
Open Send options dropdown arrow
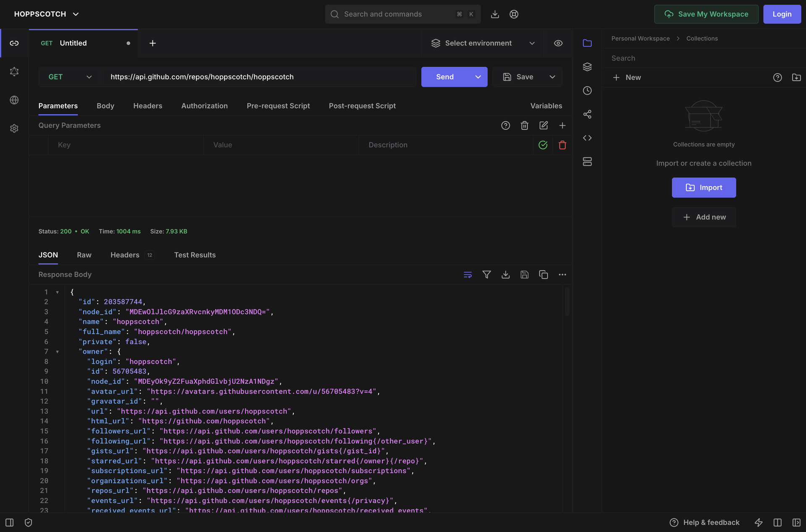pyautogui.click(x=478, y=77)
